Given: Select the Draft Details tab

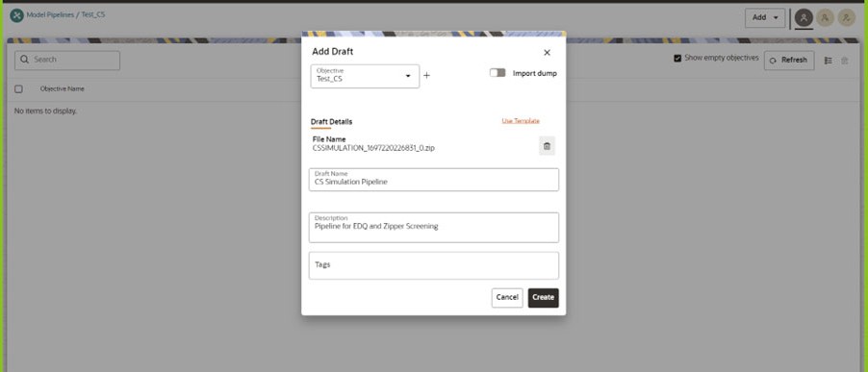Looking at the screenshot, I should click(x=331, y=122).
